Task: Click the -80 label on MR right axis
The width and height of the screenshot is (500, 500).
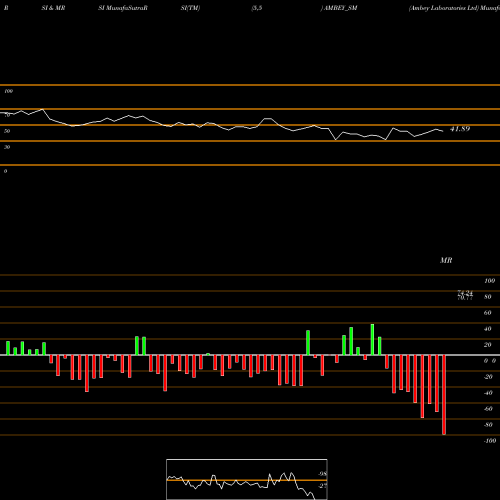Action: tap(488, 425)
